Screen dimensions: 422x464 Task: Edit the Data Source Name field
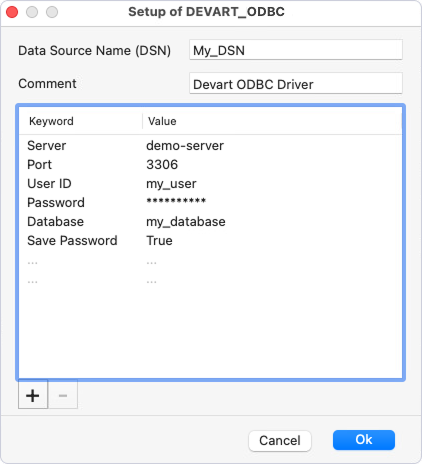pos(296,50)
